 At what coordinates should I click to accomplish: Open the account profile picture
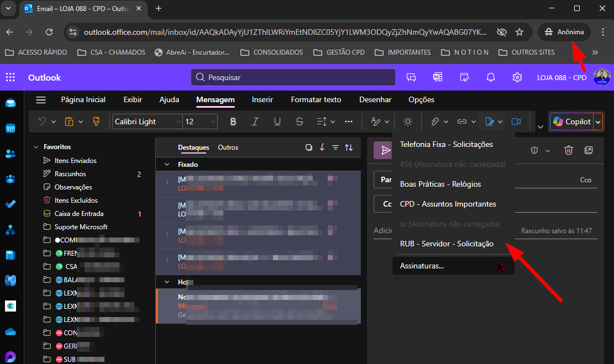pyautogui.click(x=601, y=77)
